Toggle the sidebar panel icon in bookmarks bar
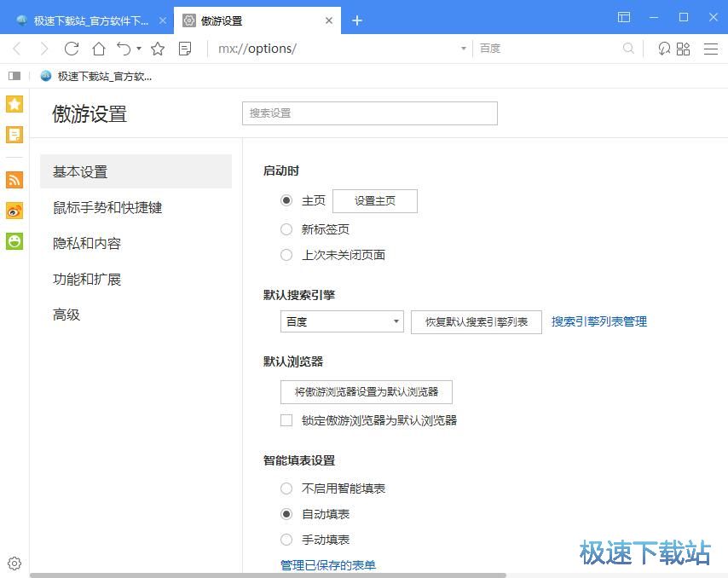728x578 pixels. point(14,76)
